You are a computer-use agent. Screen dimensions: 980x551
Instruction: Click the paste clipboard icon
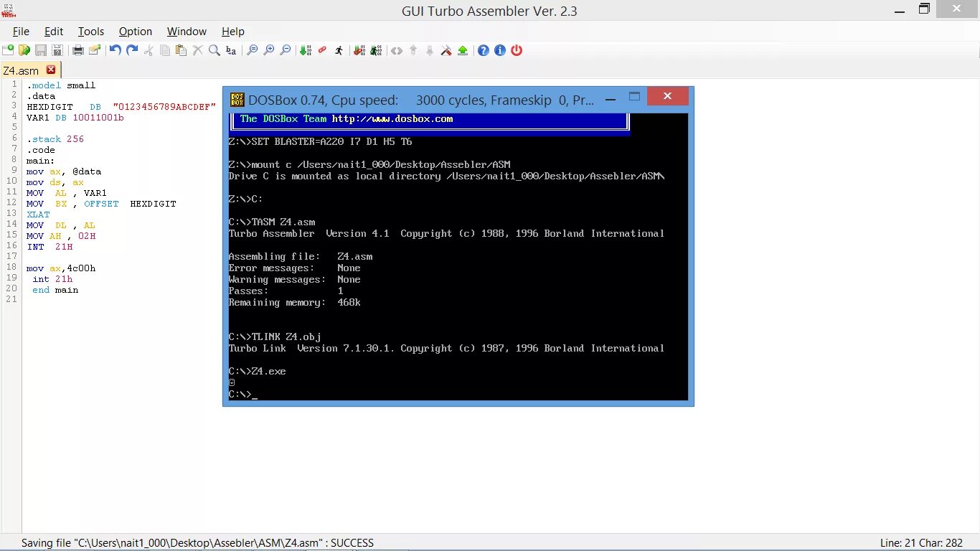click(181, 50)
